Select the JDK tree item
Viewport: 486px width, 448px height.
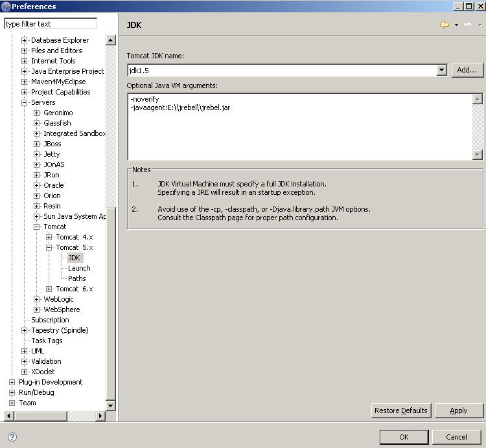tap(74, 258)
